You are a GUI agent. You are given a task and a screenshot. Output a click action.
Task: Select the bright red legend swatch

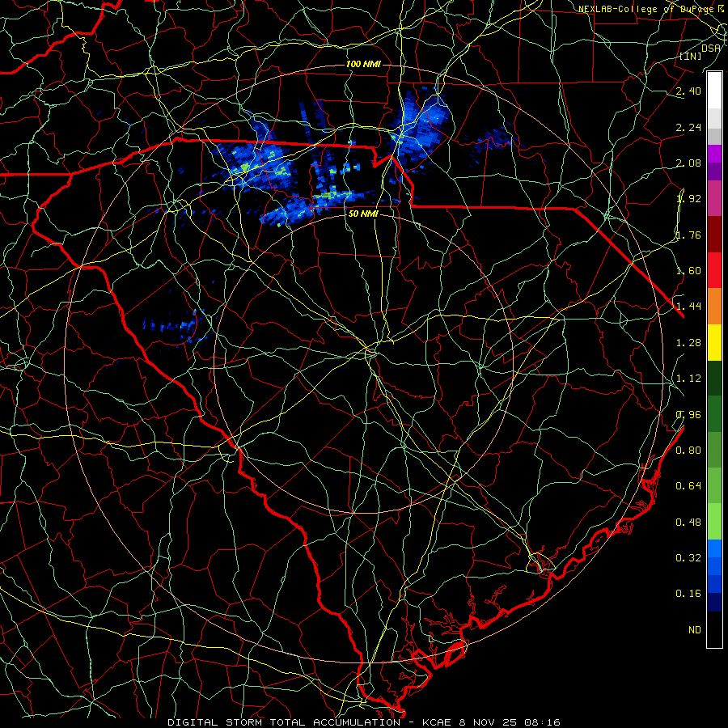[x=714, y=270]
